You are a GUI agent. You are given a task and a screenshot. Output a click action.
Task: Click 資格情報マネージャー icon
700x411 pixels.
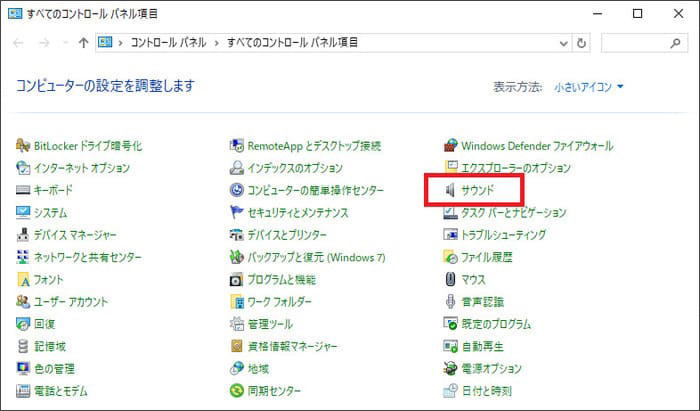pos(237,346)
